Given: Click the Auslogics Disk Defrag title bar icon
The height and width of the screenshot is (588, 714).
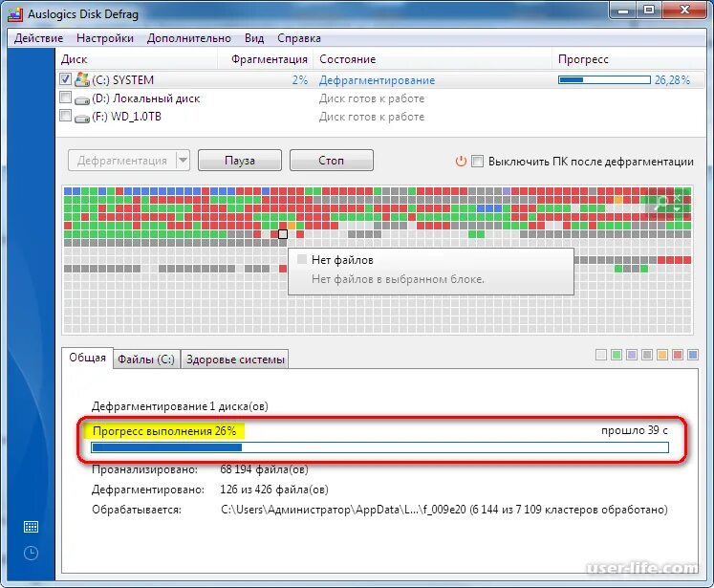Looking at the screenshot, I should [x=15, y=14].
